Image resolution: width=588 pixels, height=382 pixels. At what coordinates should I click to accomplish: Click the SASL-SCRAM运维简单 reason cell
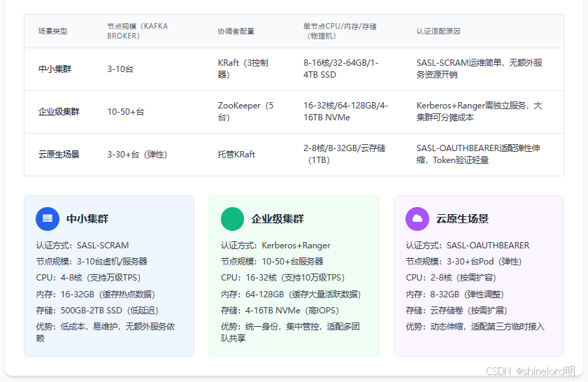[x=479, y=69]
